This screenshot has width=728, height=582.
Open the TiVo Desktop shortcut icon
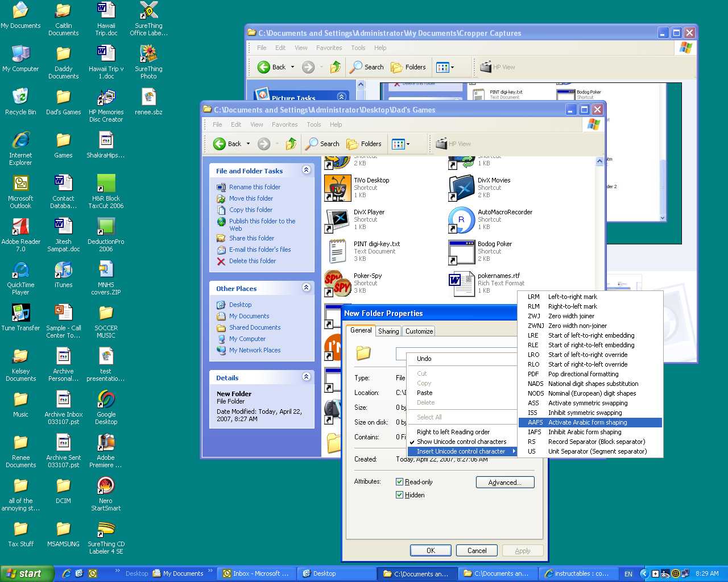pos(337,188)
